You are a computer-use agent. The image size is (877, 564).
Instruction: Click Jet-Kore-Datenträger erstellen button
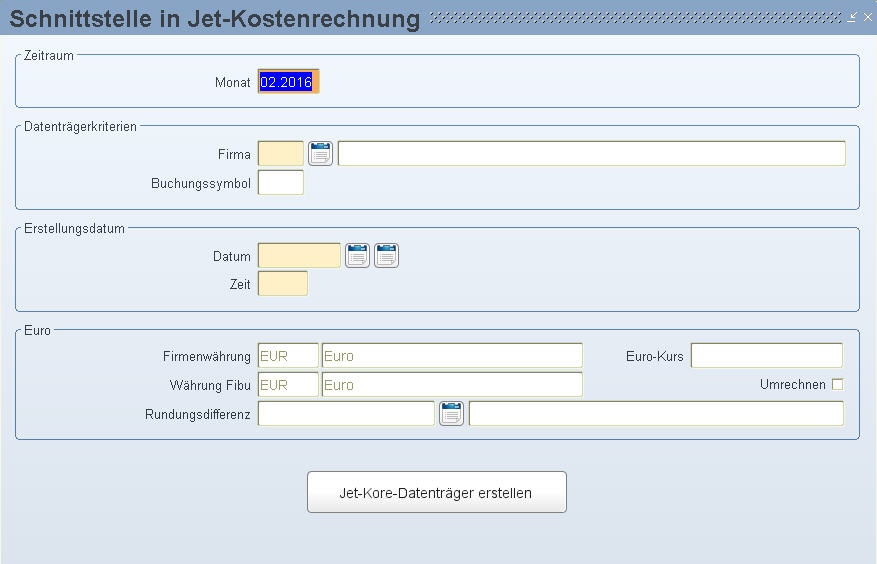pos(437,492)
